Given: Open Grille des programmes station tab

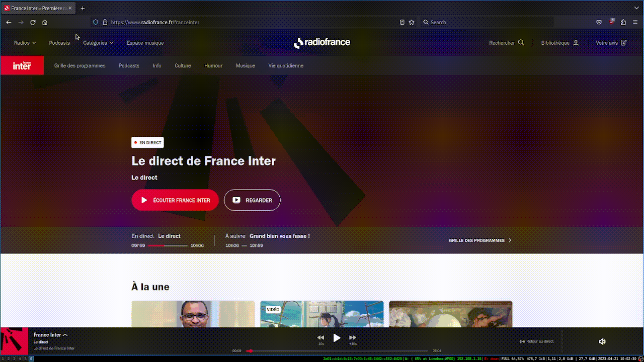Looking at the screenshot, I should click(80, 65).
